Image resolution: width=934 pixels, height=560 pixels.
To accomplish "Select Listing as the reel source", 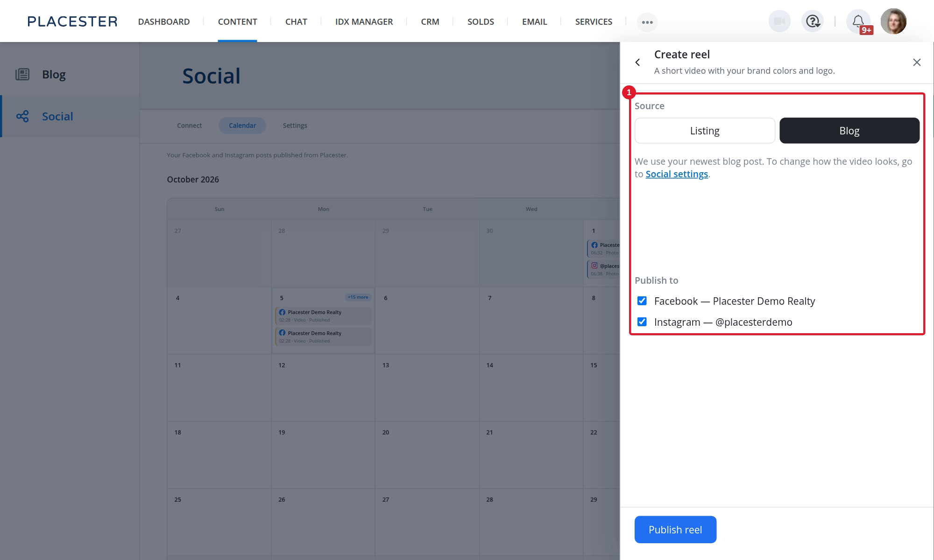I will point(705,131).
